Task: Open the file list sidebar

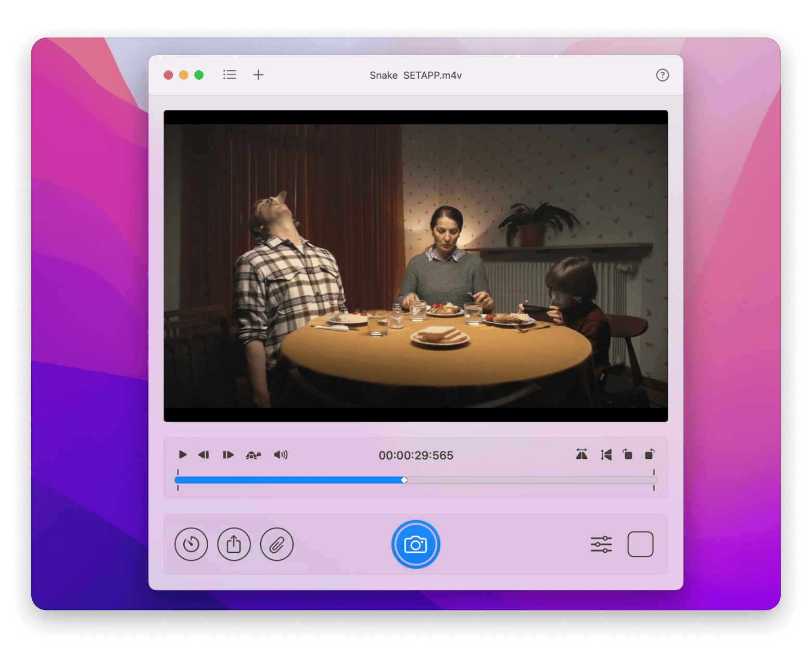Action: click(230, 75)
